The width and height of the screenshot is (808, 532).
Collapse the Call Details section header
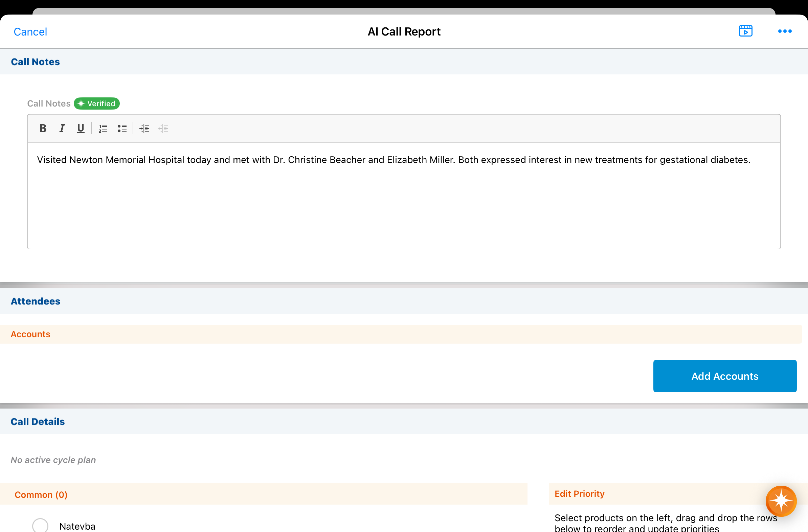pyautogui.click(x=38, y=421)
